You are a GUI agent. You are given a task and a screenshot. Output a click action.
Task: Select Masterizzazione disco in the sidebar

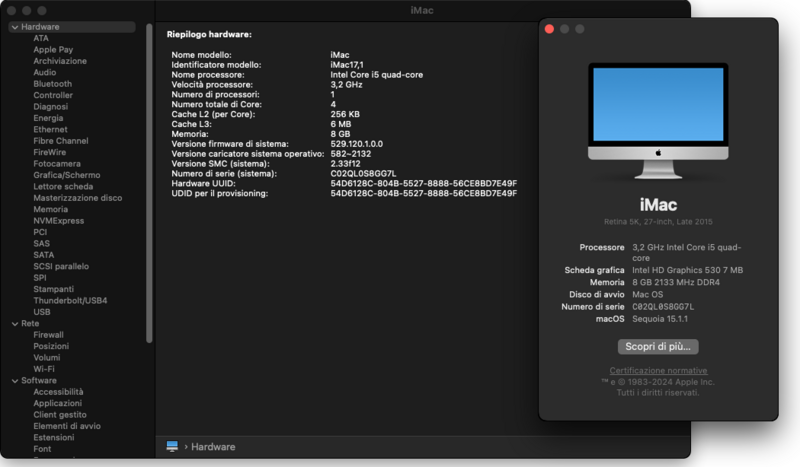78,198
